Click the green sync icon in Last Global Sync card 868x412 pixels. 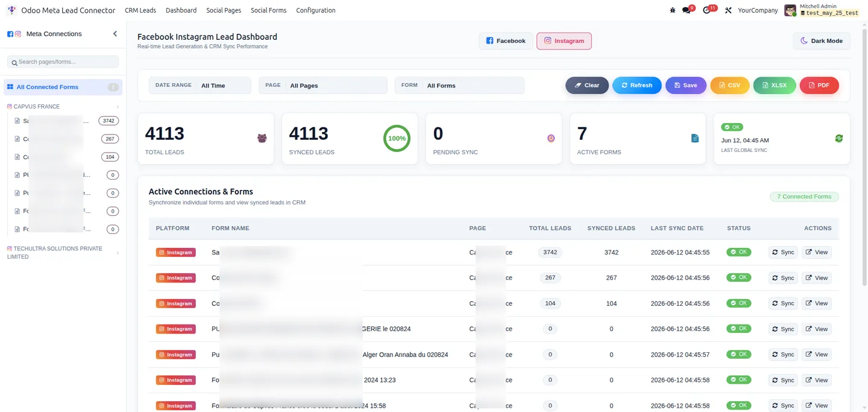(838, 138)
